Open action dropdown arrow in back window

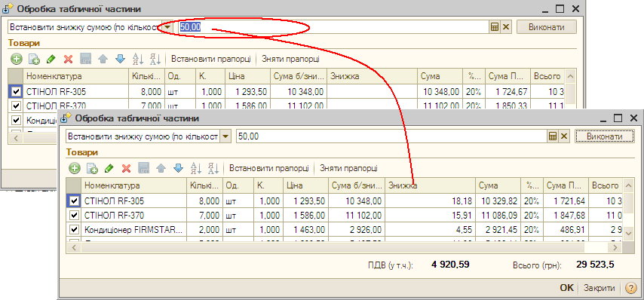pyautogui.click(x=168, y=27)
